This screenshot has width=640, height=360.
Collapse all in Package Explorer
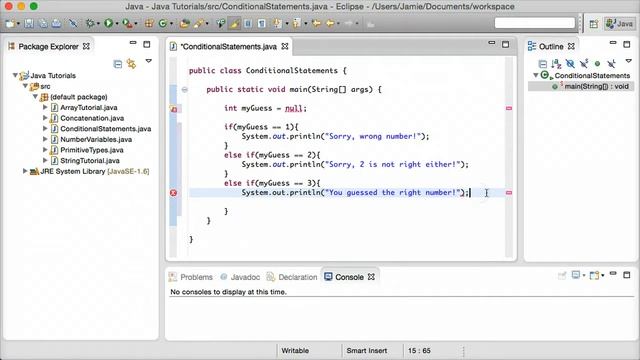pos(118,64)
